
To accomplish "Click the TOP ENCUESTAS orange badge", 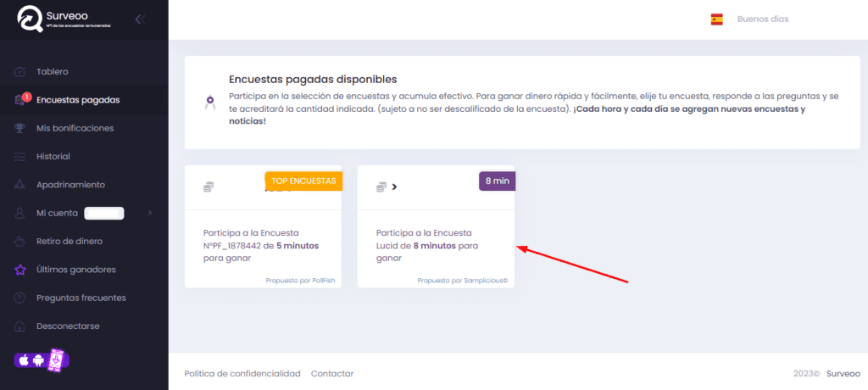I will [303, 181].
